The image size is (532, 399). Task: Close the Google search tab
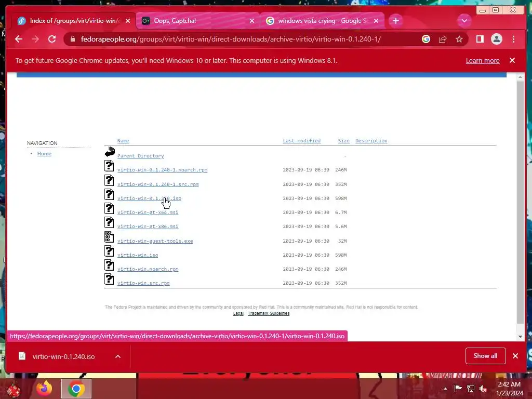(376, 21)
